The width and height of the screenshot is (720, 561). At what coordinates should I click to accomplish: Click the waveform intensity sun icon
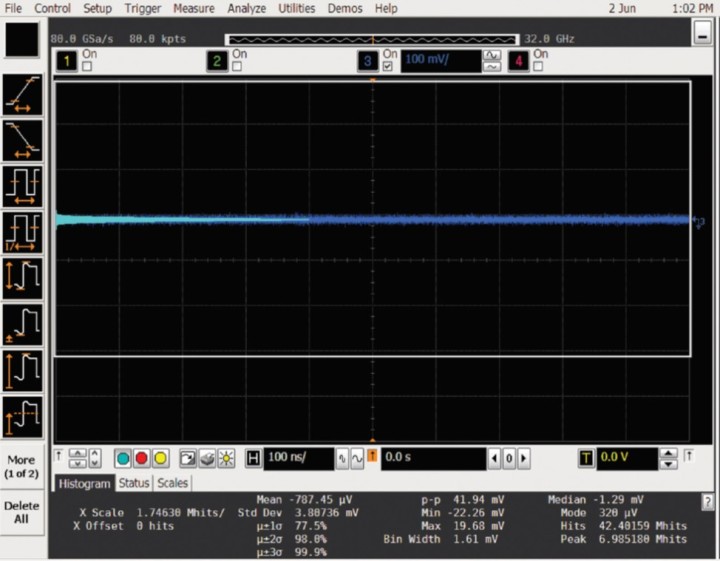coord(226,458)
